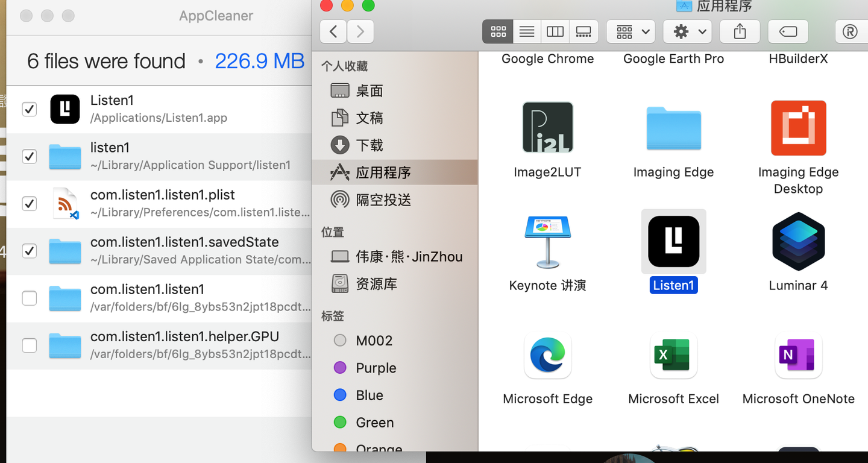Click the Google Chrome label
This screenshot has width=868, height=463.
click(547, 58)
